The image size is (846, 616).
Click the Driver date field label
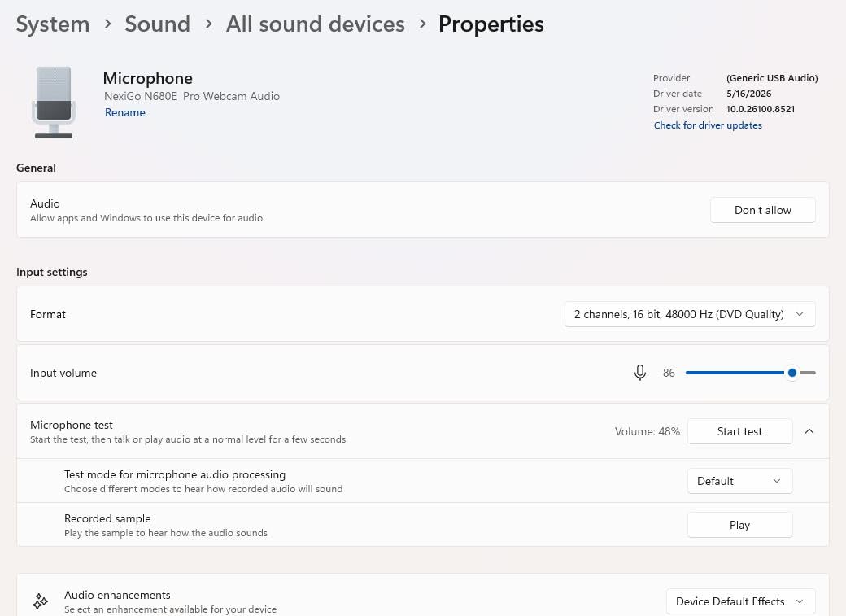678,94
